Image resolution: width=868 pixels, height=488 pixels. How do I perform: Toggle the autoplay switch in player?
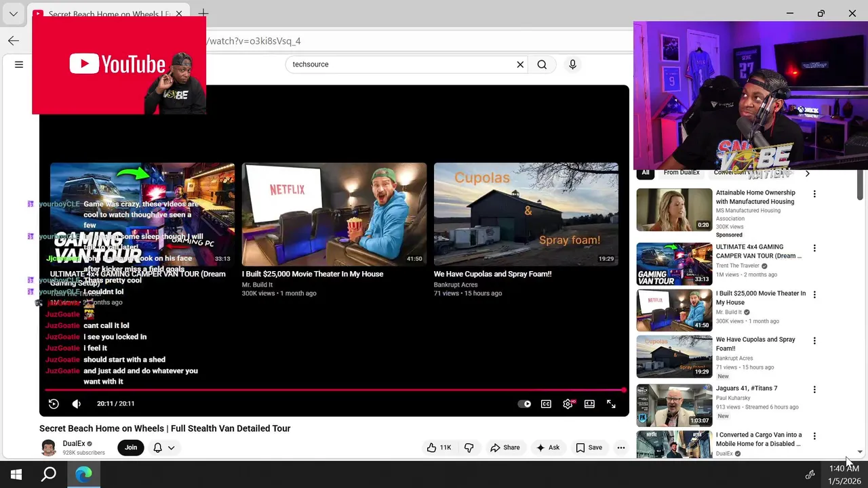click(524, 404)
